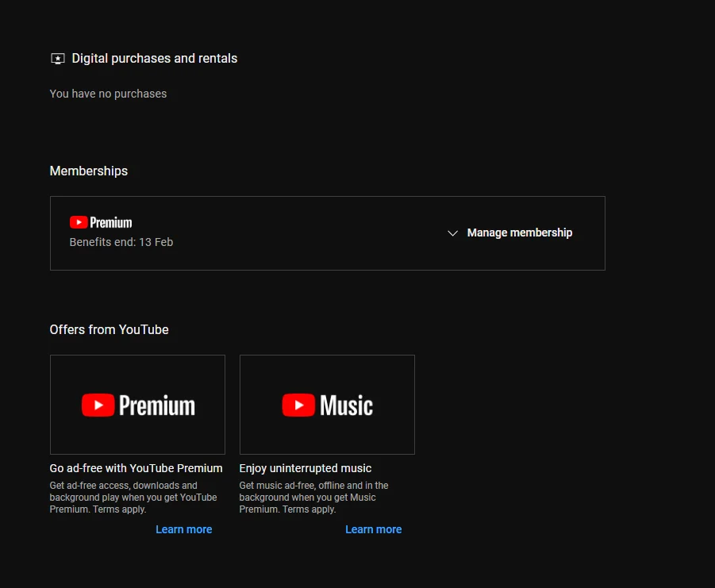Click the 'Benefits end: 13 Feb' text
The image size is (715, 588).
point(121,242)
